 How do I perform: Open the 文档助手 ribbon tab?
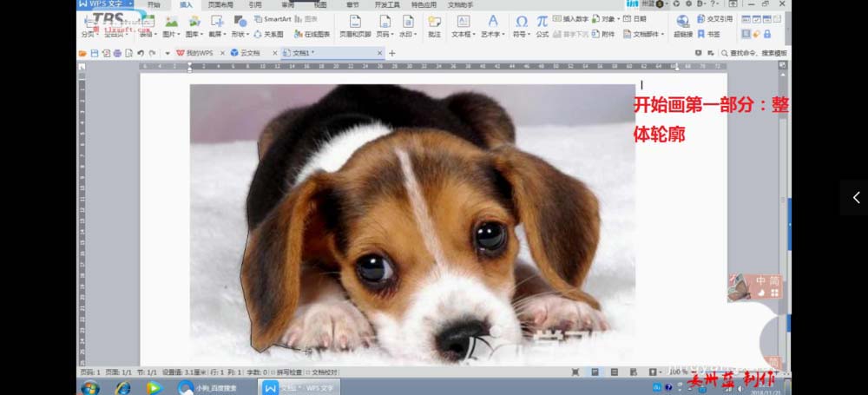pyautogui.click(x=460, y=4)
